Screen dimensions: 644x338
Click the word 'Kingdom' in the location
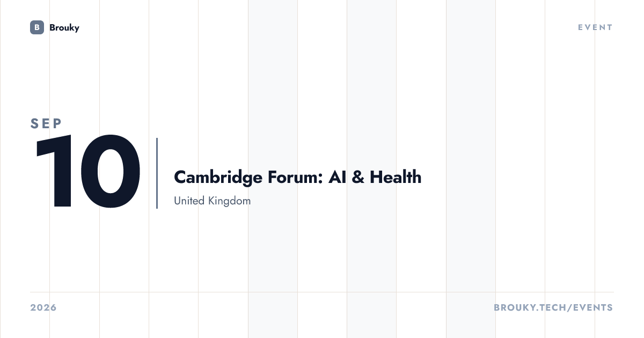click(x=230, y=202)
